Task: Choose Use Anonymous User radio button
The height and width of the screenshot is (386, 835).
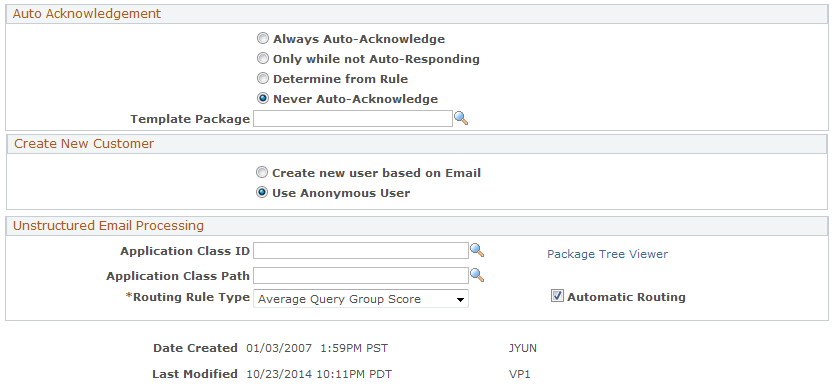Action: 261,192
